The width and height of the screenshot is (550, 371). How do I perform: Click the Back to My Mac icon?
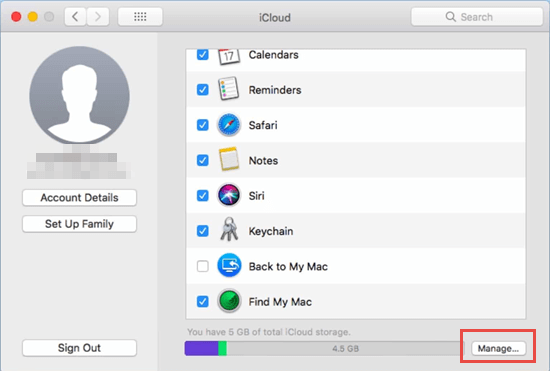229,265
